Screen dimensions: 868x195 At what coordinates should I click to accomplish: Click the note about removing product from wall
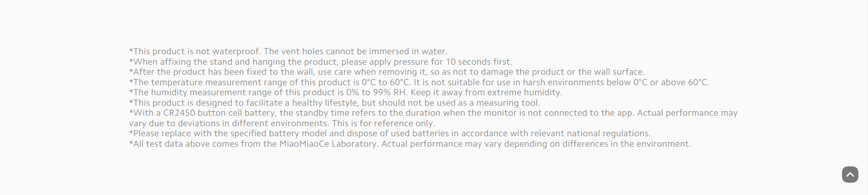pyautogui.click(x=387, y=72)
